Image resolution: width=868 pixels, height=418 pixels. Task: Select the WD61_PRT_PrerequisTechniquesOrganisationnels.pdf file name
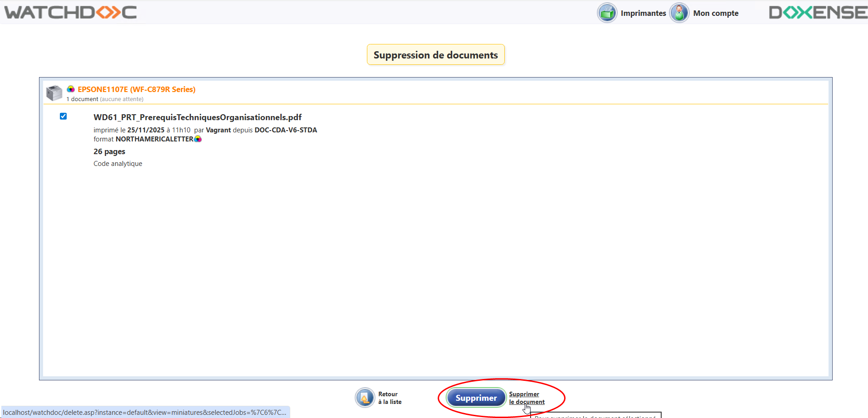[197, 117]
